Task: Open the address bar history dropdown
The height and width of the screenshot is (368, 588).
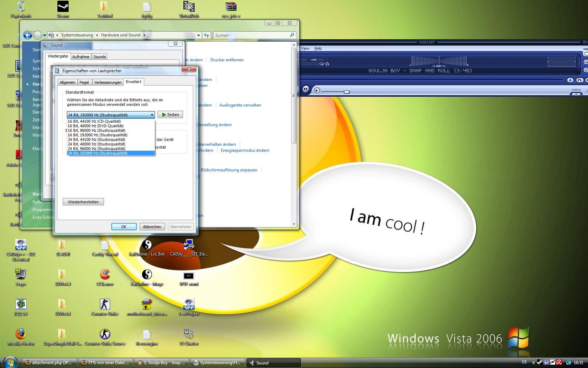Action: [198, 35]
